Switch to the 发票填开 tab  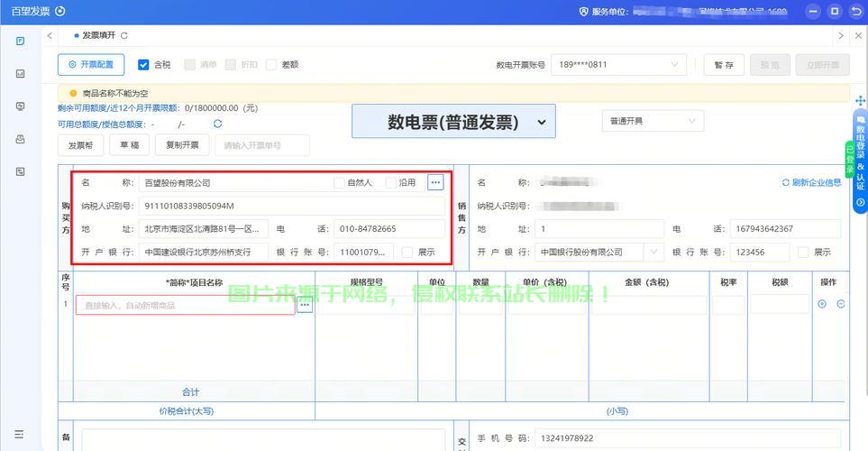(x=98, y=35)
